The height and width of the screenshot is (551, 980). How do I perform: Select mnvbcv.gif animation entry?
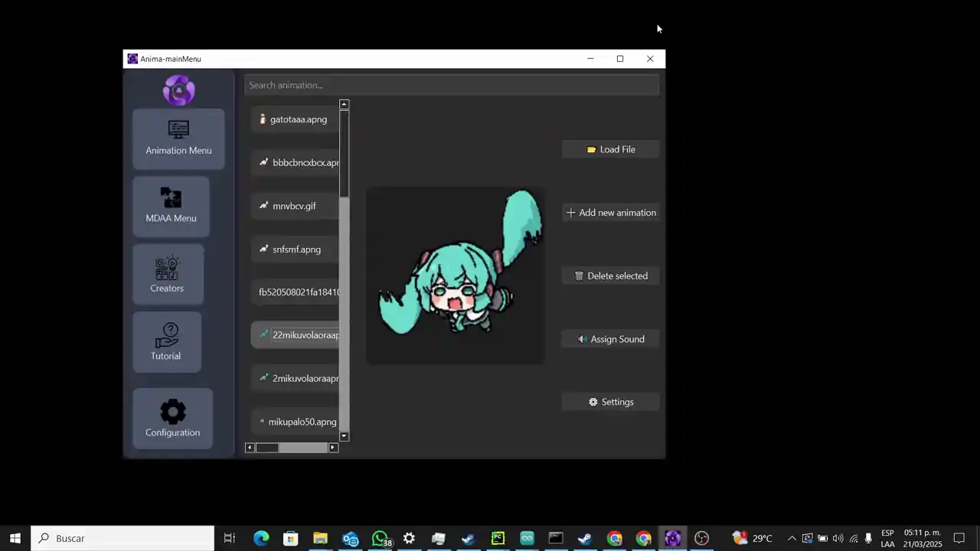295,206
